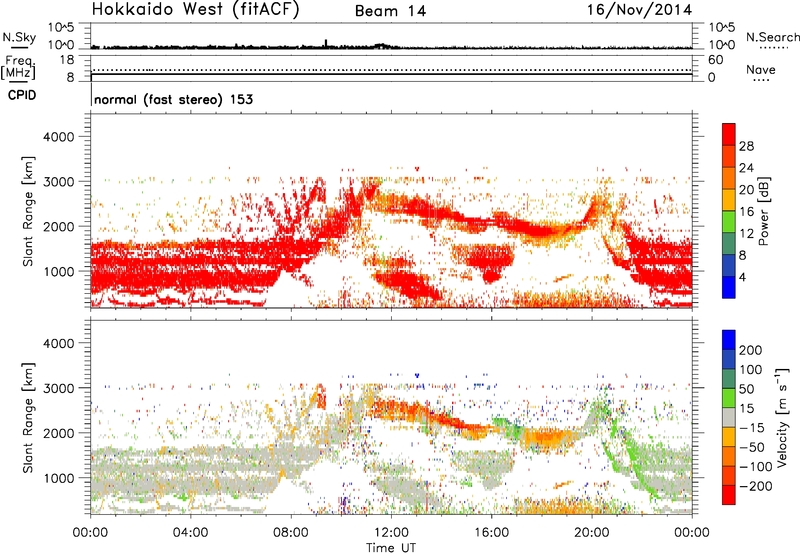Click the solid line sample under N.Sky
The width and height of the screenshot is (800, 554).
point(18,47)
